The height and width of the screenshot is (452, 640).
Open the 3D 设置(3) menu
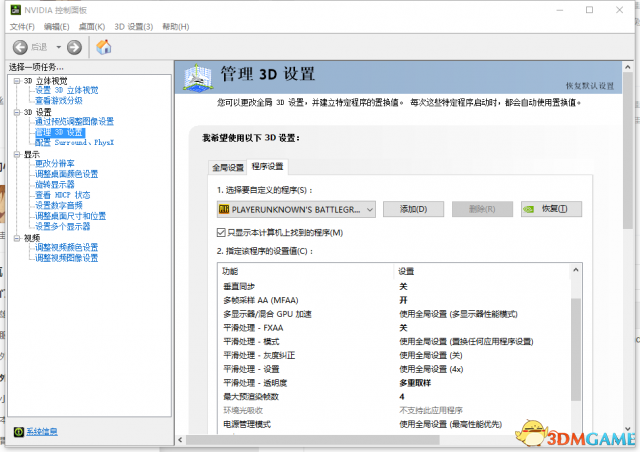tap(135, 26)
